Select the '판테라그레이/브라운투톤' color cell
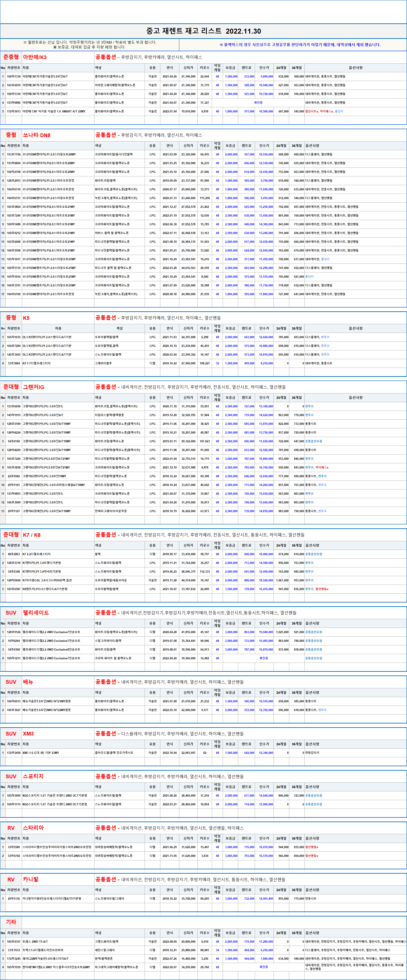 point(119,511)
